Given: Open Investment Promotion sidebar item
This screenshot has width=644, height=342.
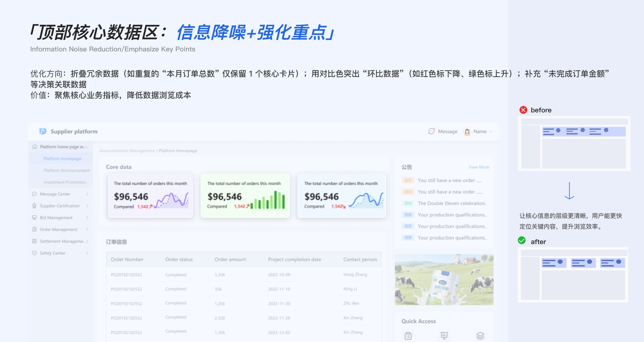Looking at the screenshot, I should pos(66,182).
